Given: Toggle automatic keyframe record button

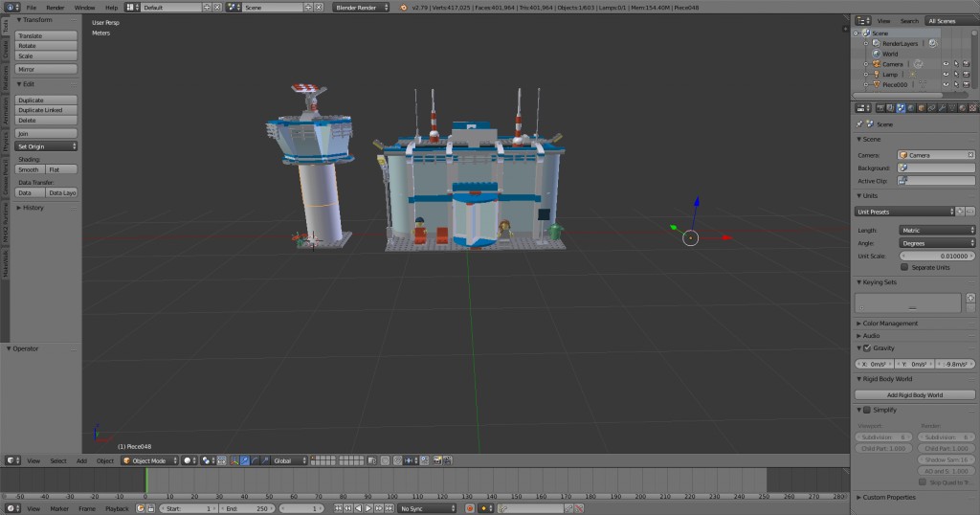Looking at the screenshot, I should (469, 508).
